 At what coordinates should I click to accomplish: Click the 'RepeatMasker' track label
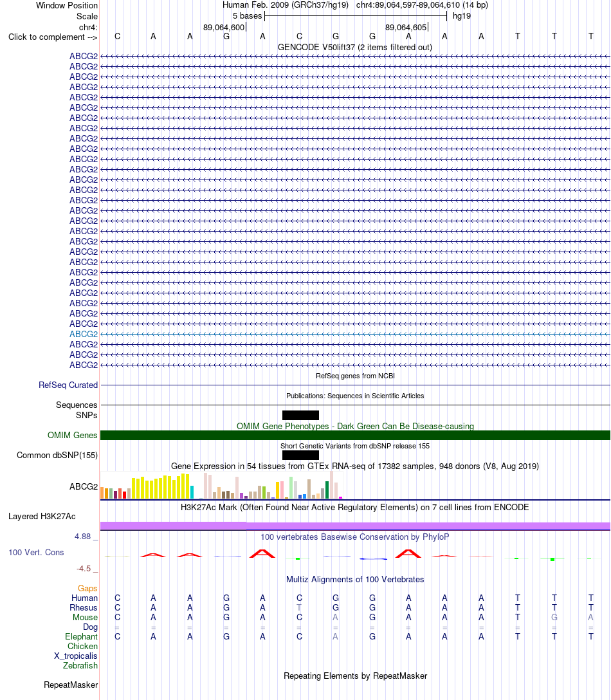coord(71,685)
